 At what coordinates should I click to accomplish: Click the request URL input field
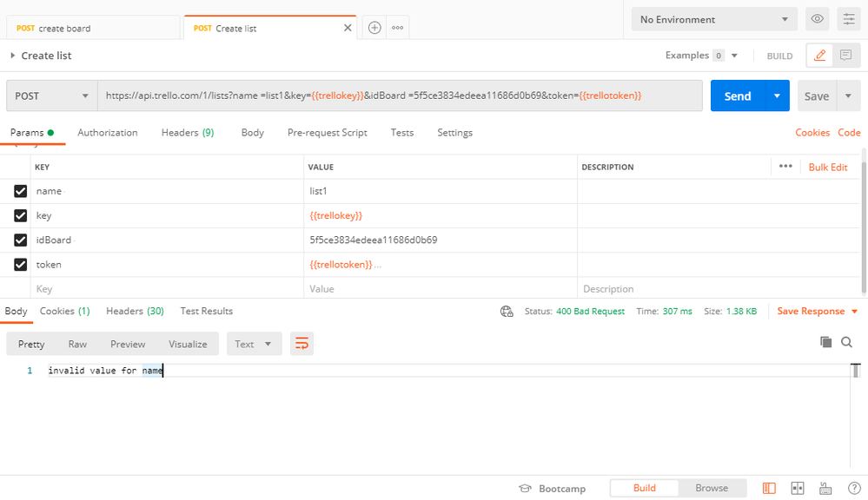(x=401, y=95)
